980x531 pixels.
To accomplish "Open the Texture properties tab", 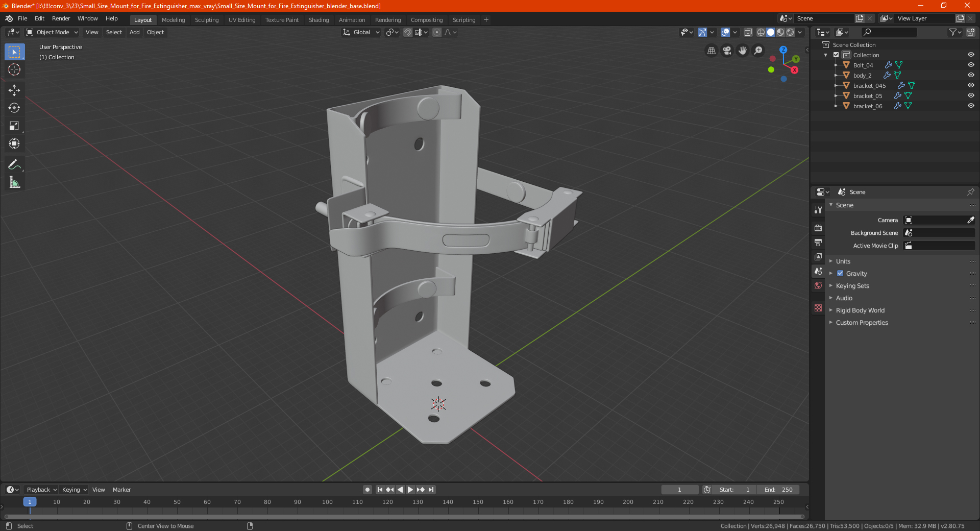I will pos(818,308).
